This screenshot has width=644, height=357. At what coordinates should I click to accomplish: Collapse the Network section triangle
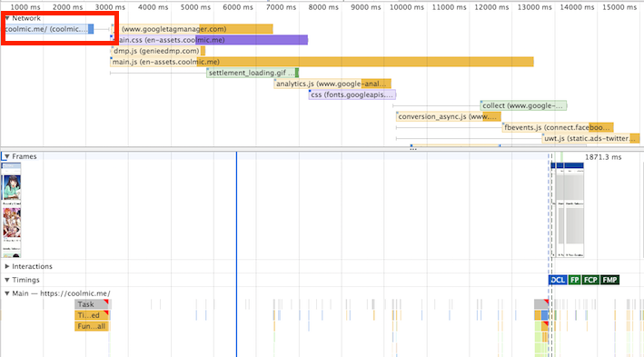tap(7, 18)
